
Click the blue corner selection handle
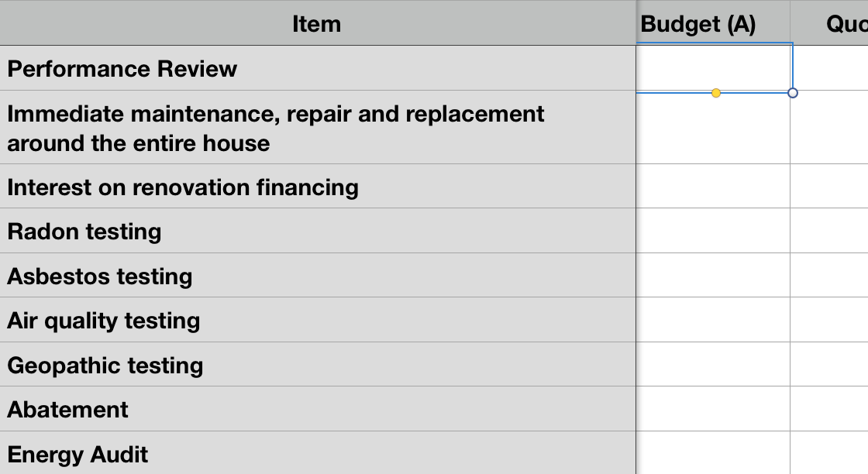pos(792,92)
